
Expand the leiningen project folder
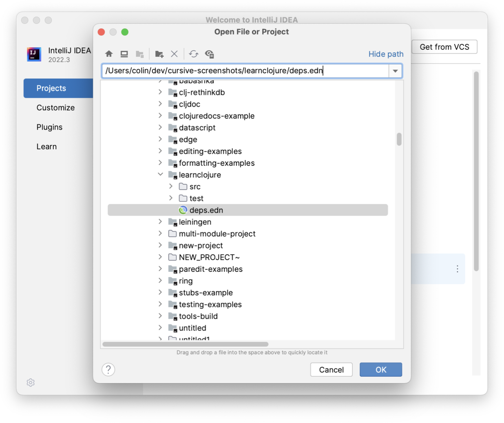pyautogui.click(x=160, y=222)
